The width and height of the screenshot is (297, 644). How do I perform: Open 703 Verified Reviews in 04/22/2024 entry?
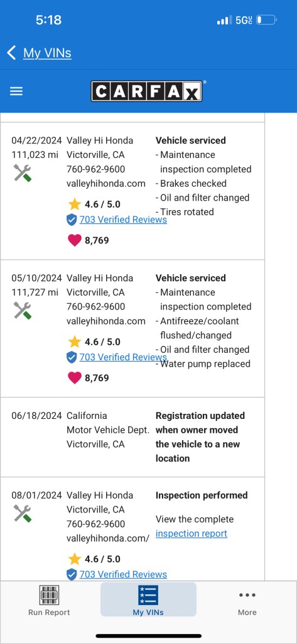[123, 219]
